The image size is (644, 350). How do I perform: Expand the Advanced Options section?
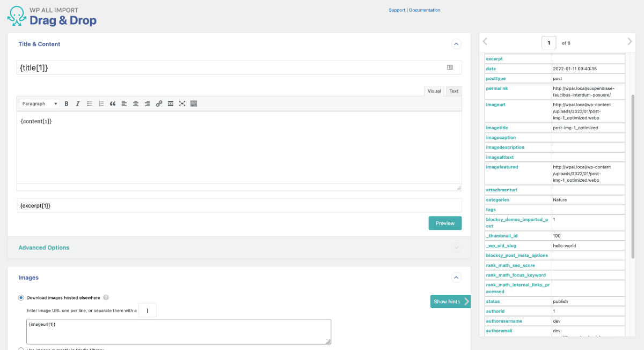[x=457, y=248]
